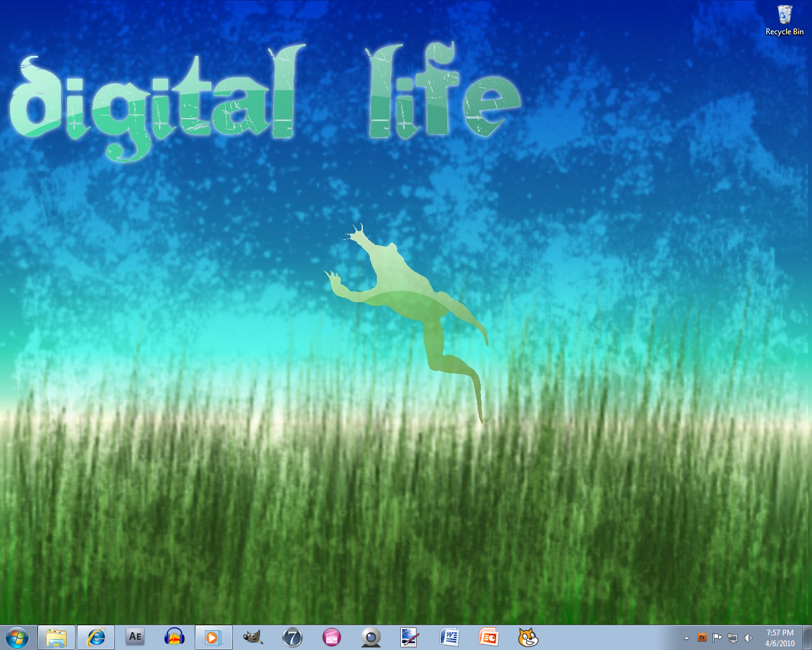This screenshot has height=650, width=812.
Task: Open Windows Explorer from the taskbar
Action: (56, 637)
